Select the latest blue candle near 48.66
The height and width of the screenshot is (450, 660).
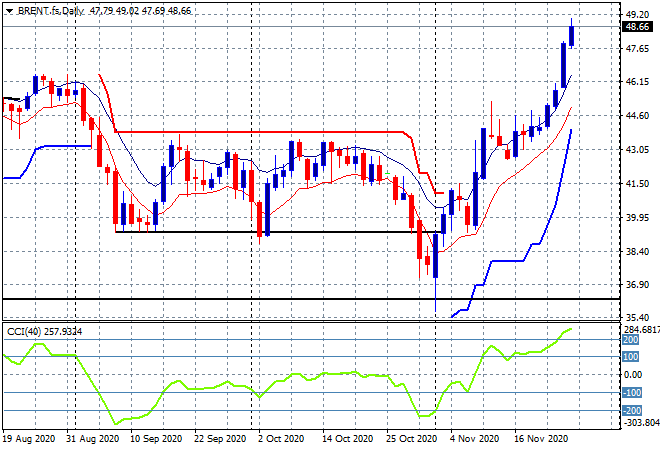571,36
